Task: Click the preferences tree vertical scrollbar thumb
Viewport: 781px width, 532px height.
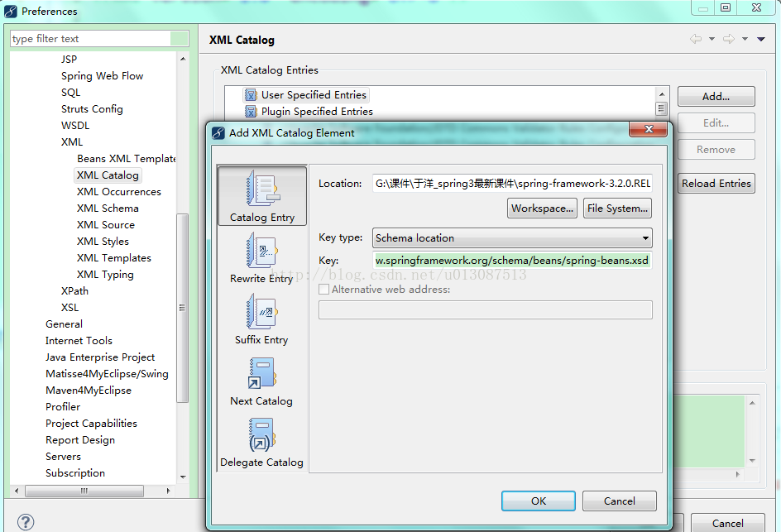Action: [182, 307]
